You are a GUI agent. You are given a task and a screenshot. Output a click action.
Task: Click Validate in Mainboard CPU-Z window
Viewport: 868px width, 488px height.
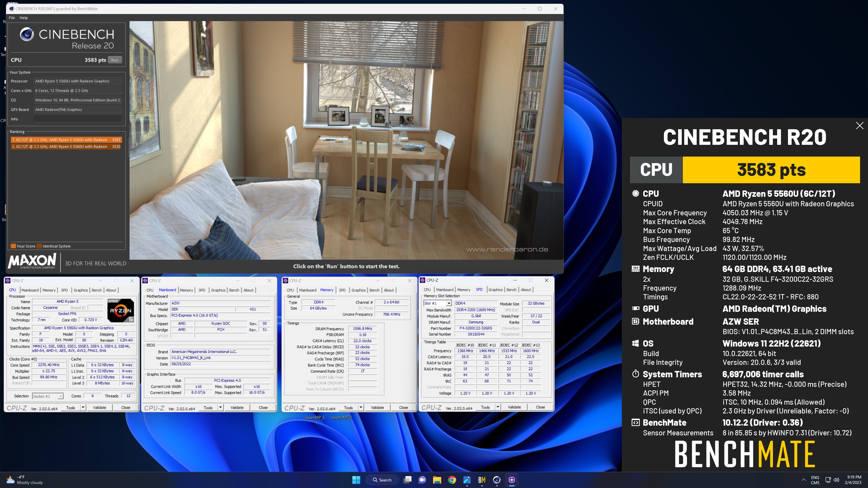[x=237, y=408]
